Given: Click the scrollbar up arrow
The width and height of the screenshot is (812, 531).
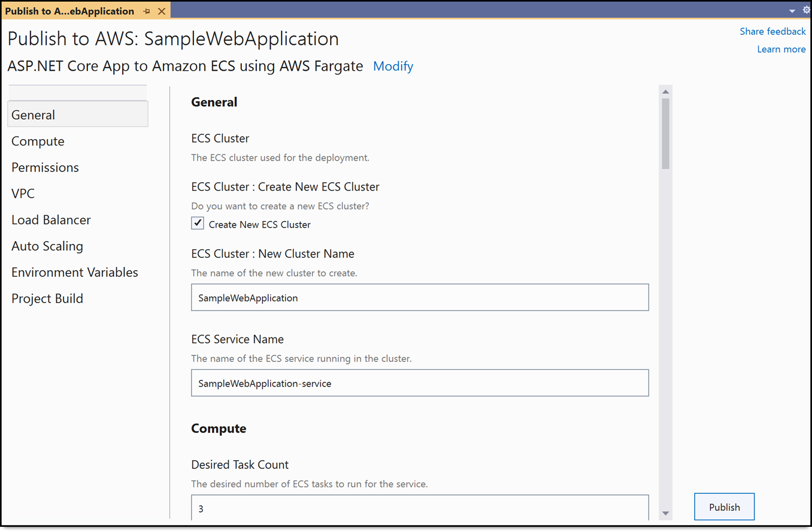Looking at the screenshot, I should (x=665, y=92).
